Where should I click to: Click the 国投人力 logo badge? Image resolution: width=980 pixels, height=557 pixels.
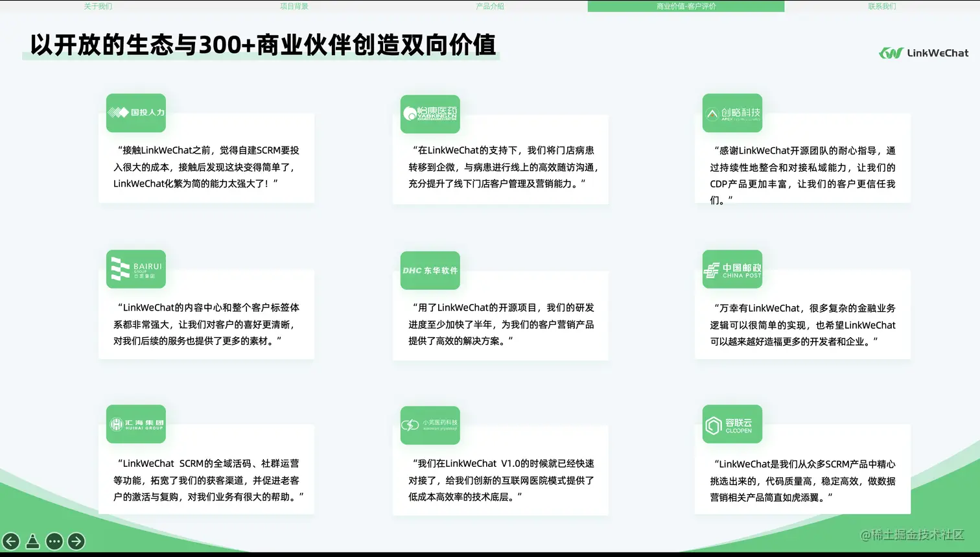tap(136, 113)
